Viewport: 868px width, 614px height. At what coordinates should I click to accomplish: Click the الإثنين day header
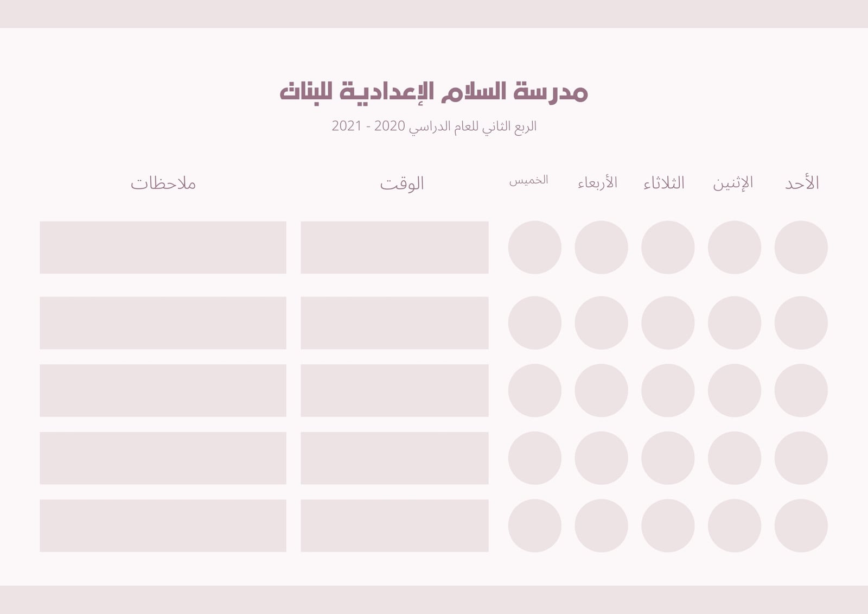point(733,183)
